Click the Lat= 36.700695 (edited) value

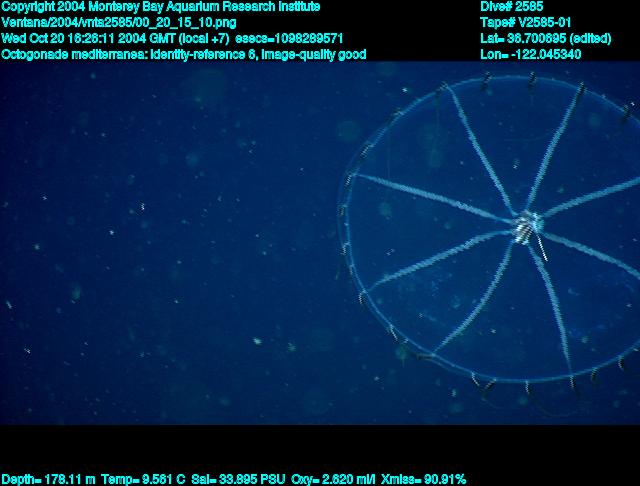(545, 38)
